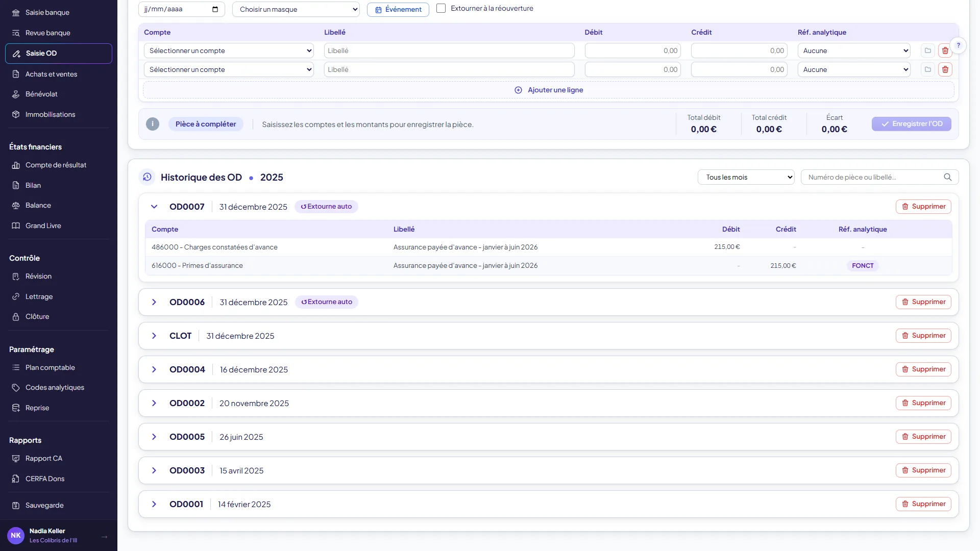Open first line analytical reference Aucune dropdown
Viewport: 980px width, 551px height.
click(x=854, y=51)
